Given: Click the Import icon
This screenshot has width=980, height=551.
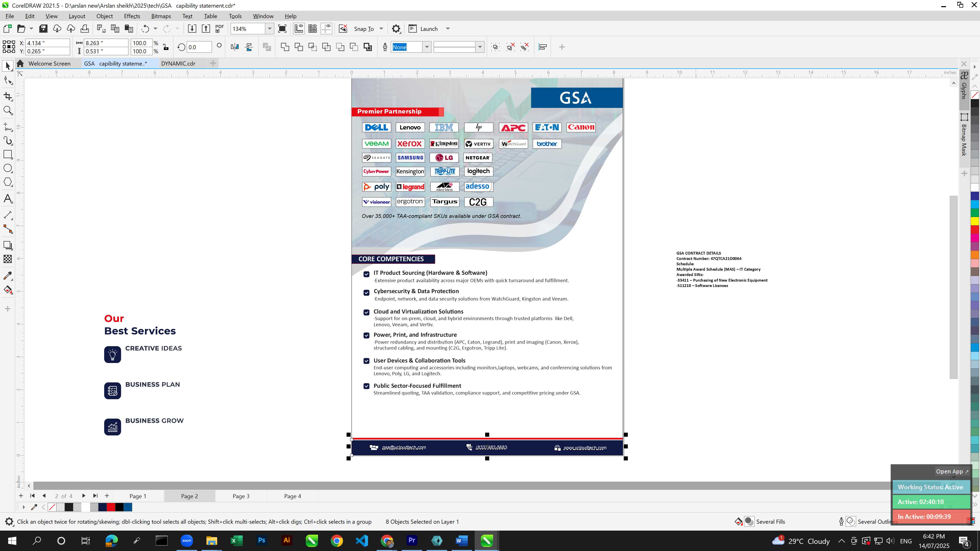Looking at the screenshot, I should pos(192,29).
